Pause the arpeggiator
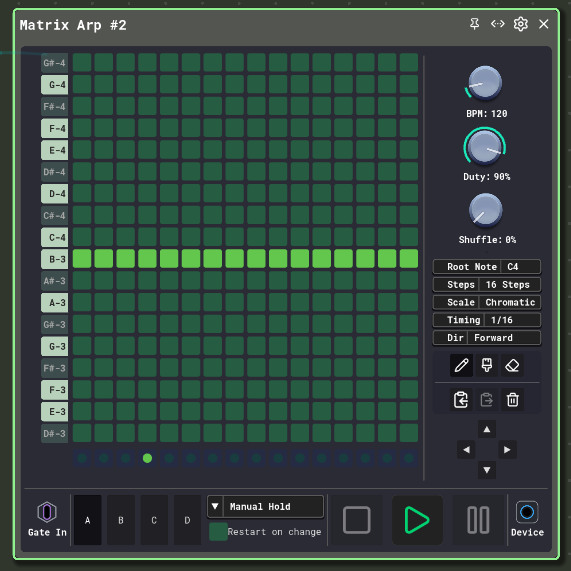Screen dimensions: 571x571 coord(478,520)
